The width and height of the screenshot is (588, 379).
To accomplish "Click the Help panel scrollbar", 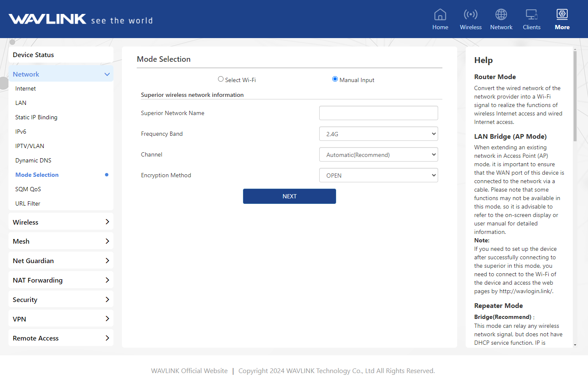I will (575, 96).
